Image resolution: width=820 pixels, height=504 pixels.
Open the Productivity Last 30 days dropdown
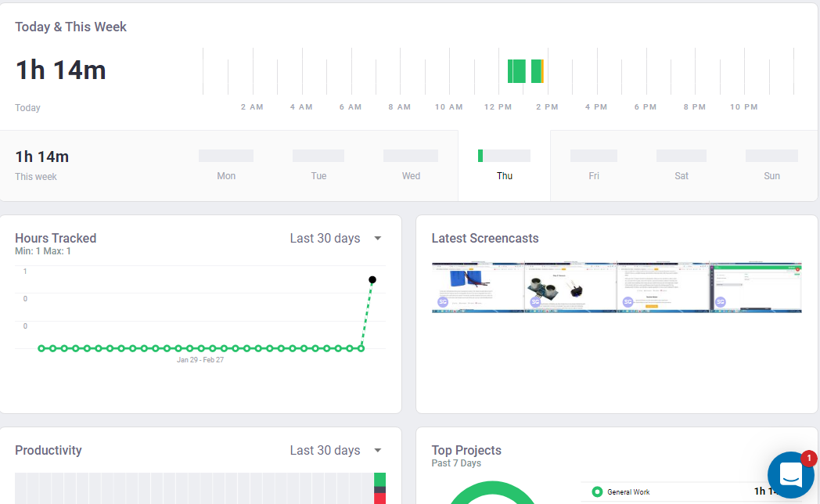[x=336, y=451]
